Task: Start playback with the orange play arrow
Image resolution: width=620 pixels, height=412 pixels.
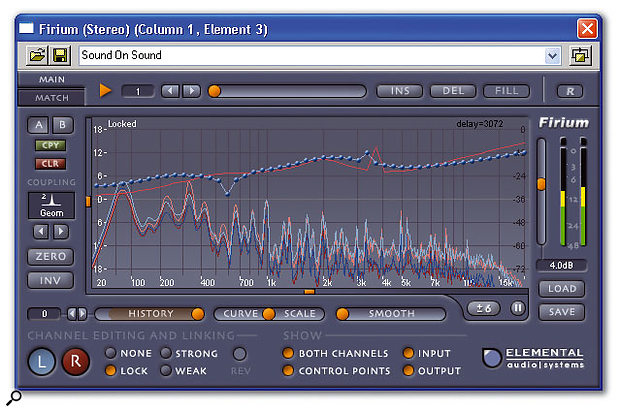Action: click(105, 91)
